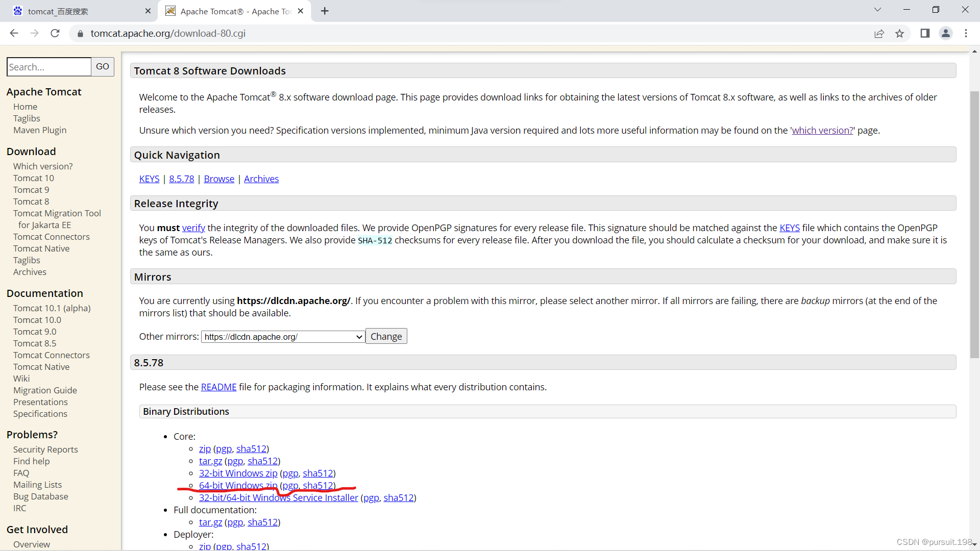Open a new browser tab

(x=325, y=11)
